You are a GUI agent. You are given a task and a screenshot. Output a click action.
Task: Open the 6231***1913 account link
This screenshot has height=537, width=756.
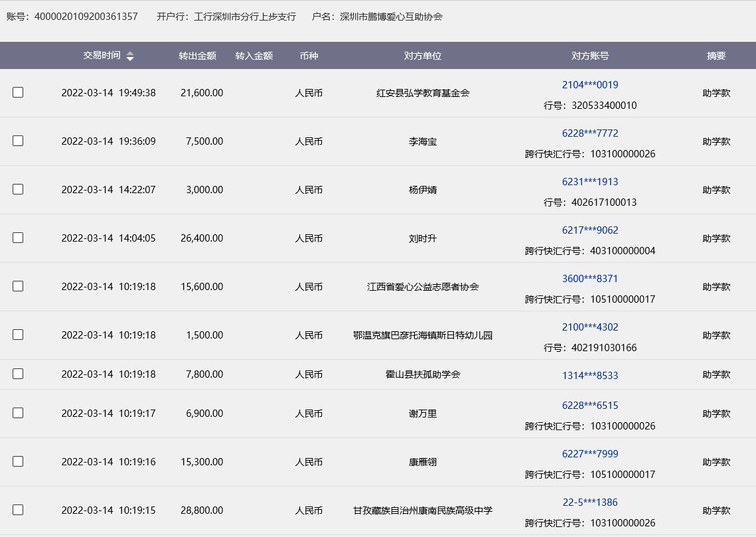tap(590, 182)
